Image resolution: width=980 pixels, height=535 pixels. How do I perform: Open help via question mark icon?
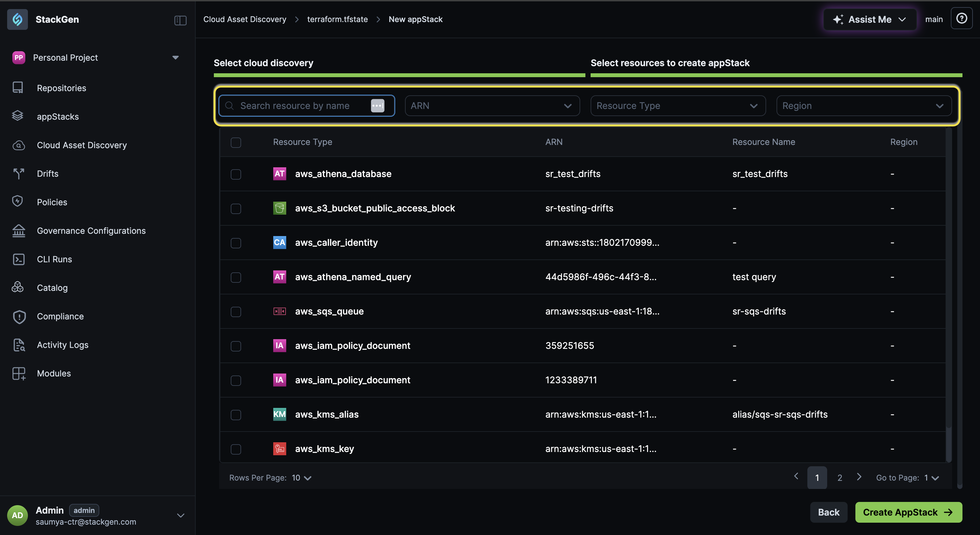click(962, 18)
